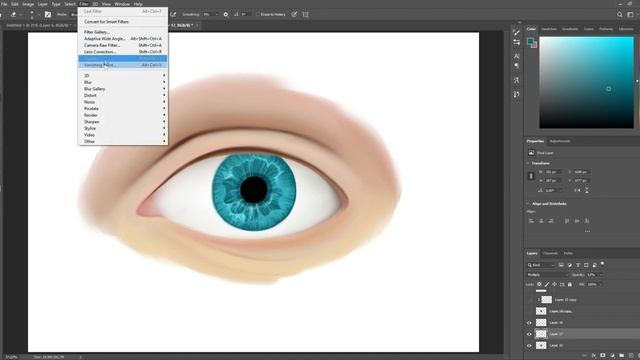This screenshot has height=360, width=640.
Task: Click the add layer mask icon
Action: click(x=603, y=356)
